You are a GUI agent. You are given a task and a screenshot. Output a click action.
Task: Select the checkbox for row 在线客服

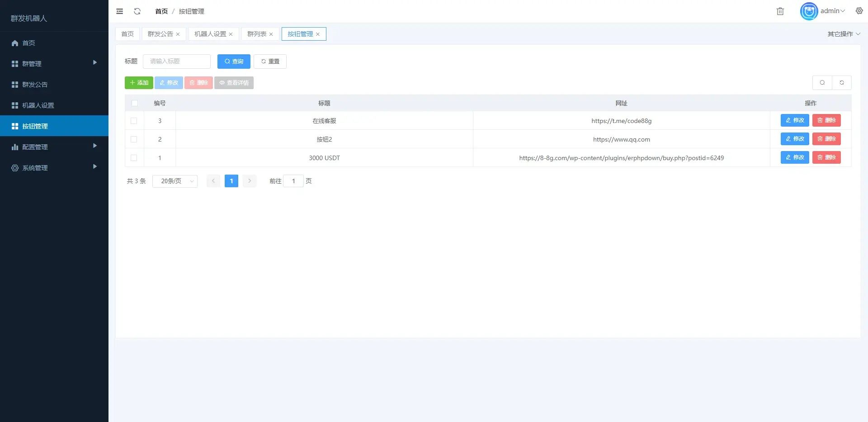pyautogui.click(x=134, y=121)
